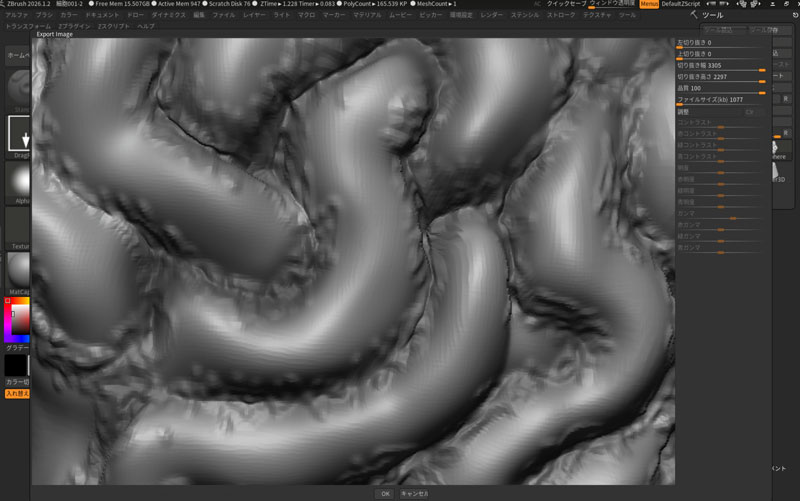The height and width of the screenshot is (501, 800).
Task: Open the ファイル menu
Action: pos(223,15)
